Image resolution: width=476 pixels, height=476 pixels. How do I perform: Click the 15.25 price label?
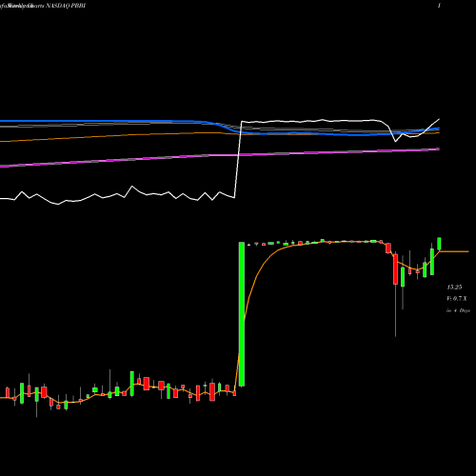[454, 288]
